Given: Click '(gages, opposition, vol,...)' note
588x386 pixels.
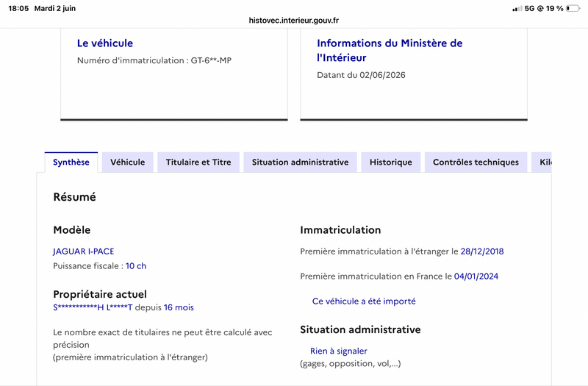Looking at the screenshot, I should [351, 363].
